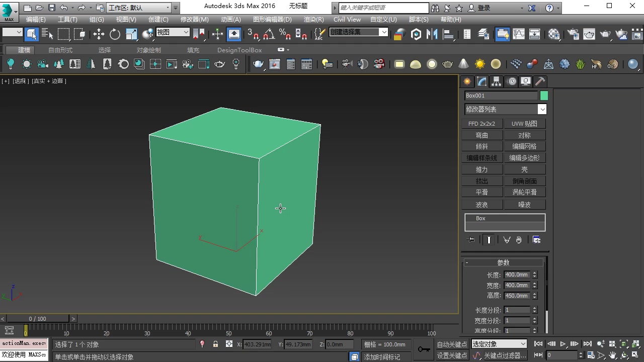The width and height of the screenshot is (644, 362).
Task: Open the Utilities panel hammer icon
Action: [539, 81]
